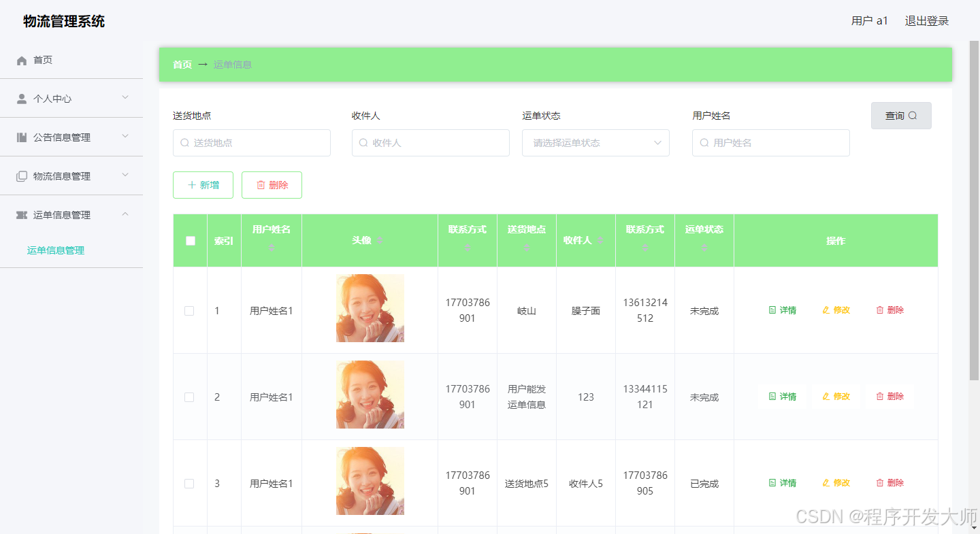Sort by 运单状态 column sort arrows
This screenshot has width=980, height=534.
[704, 248]
